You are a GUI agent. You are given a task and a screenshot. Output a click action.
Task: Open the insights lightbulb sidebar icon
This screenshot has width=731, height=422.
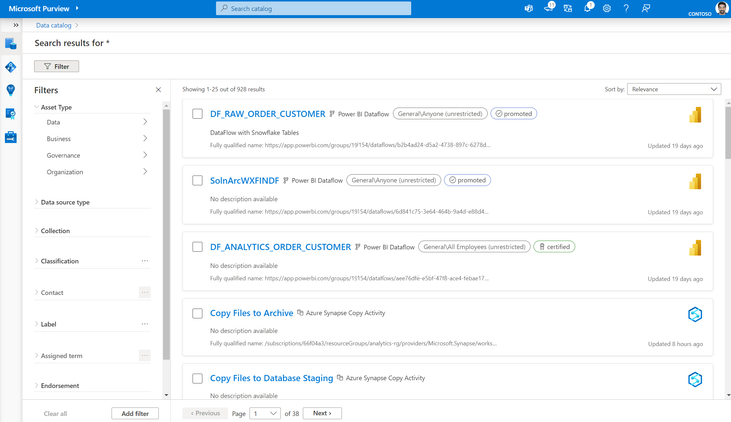(x=11, y=90)
